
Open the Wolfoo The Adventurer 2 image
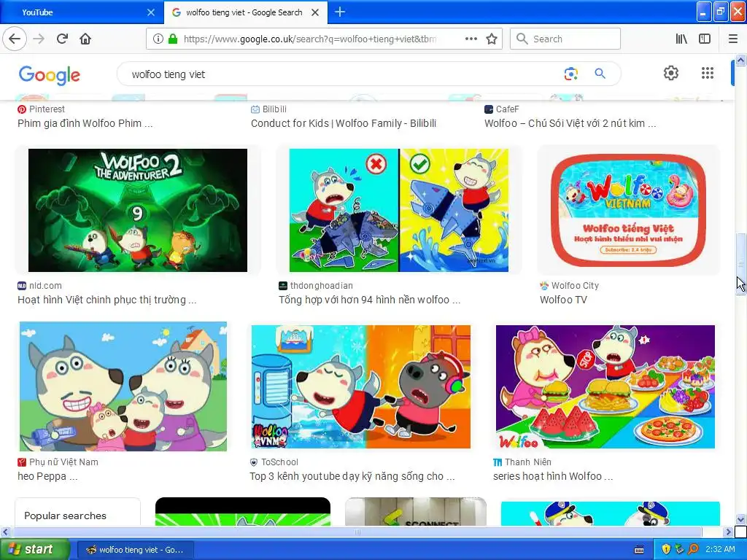138,210
